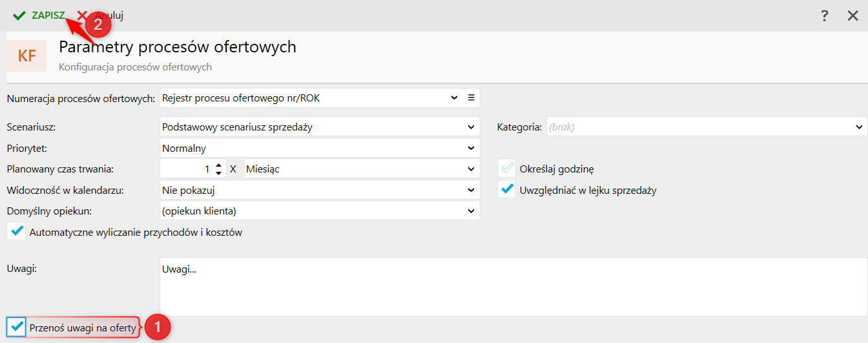Uncheck 'Uwzględniać w lejku sprzedaży'
The width and height of the screenshot is (868, 343).
pos(508,190)
